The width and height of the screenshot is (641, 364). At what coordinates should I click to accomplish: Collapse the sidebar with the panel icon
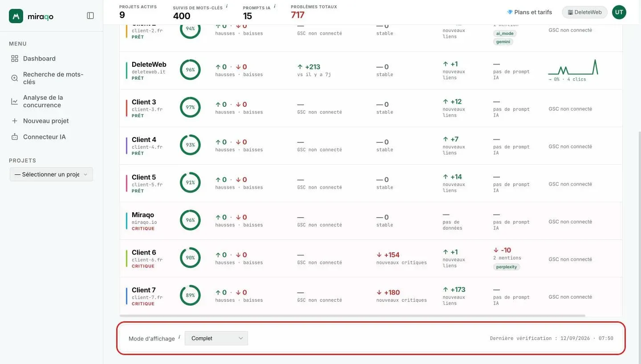tap(90, 16)
